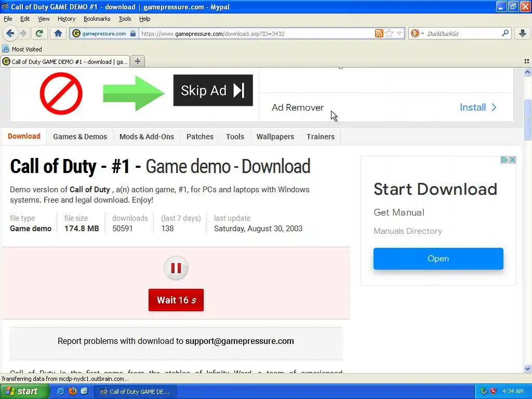Click the blue Open button in ad

point(438,259)
